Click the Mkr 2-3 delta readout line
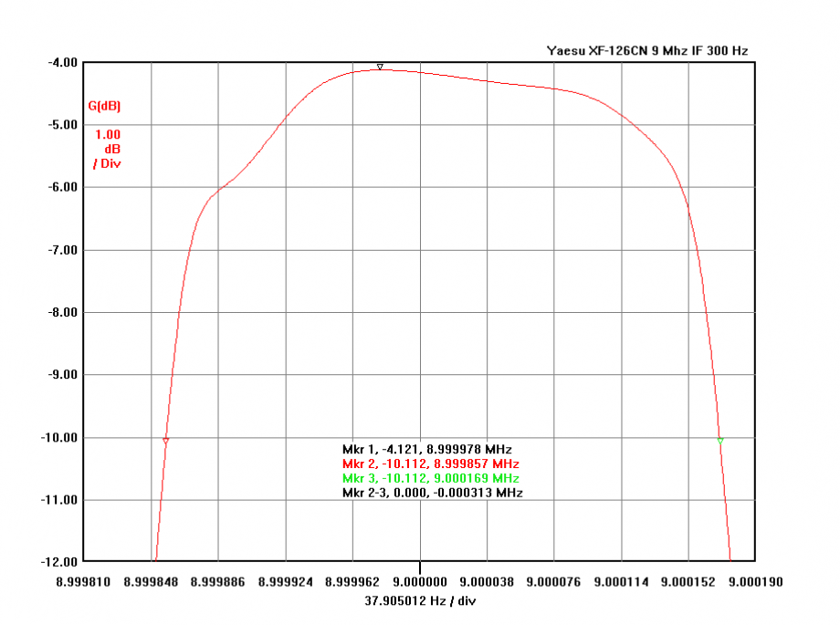The height and width of the screenshot is (625, 840). pyautogui.click(x=433, y=493)
